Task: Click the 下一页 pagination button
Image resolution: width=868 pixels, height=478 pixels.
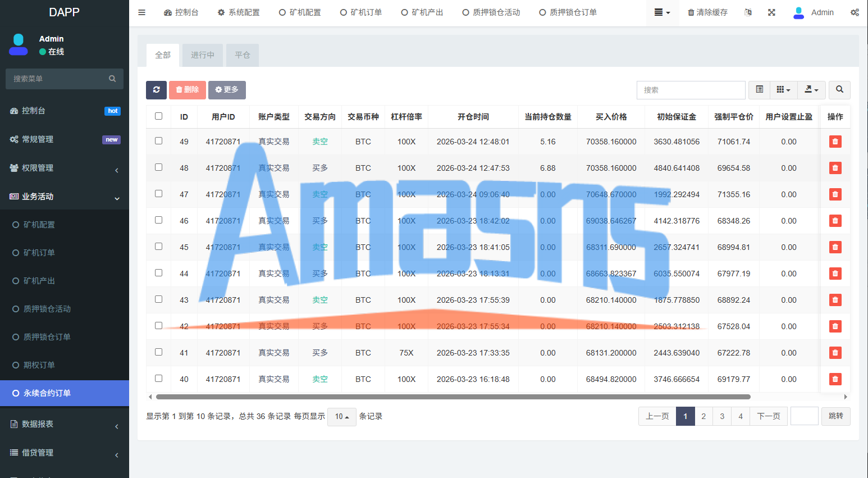Action: point(769,416)
